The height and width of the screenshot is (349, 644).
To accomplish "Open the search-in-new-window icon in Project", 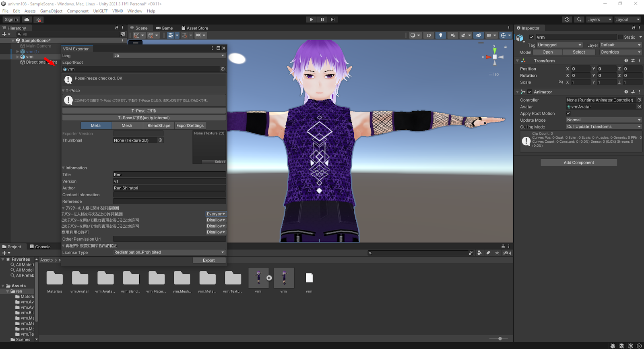I will coord(471,253).
